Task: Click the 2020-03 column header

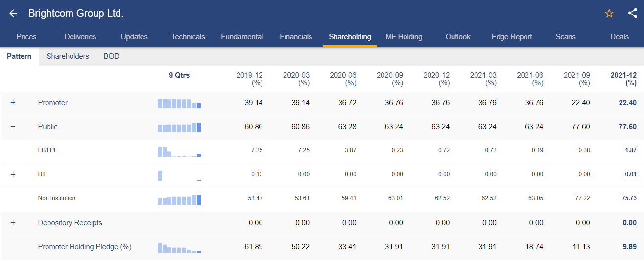Action: (x=296, y=79)
